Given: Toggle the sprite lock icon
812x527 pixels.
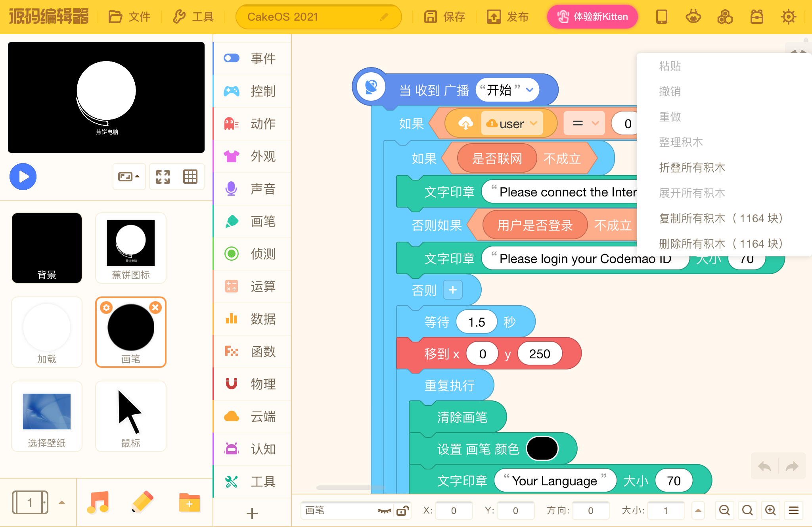Looking at the screenshot, I should (x=402, y=511).
